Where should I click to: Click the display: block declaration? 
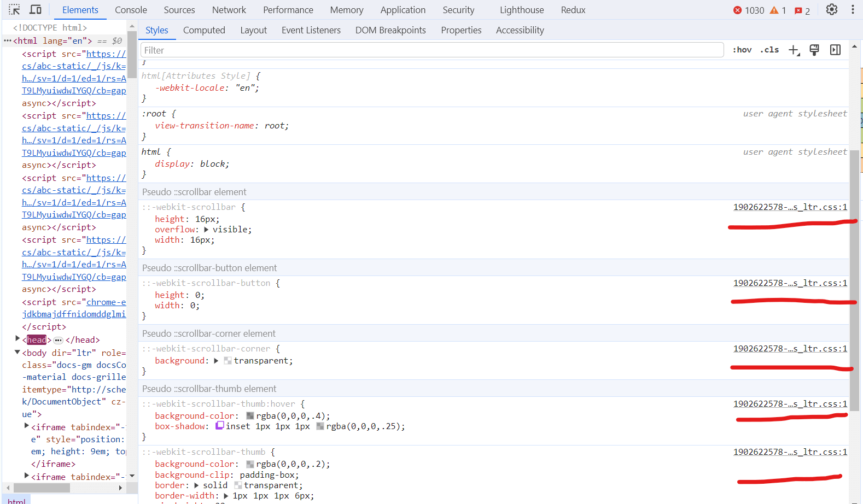(192, 164)
